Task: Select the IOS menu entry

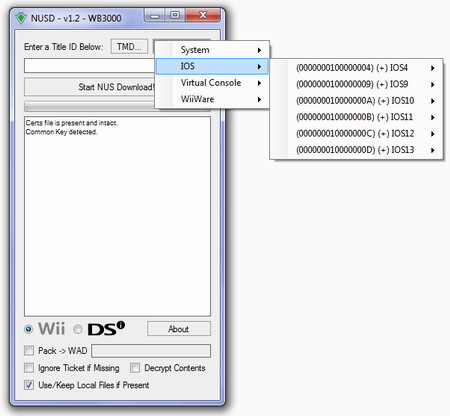Action: [x=212, y=66]
